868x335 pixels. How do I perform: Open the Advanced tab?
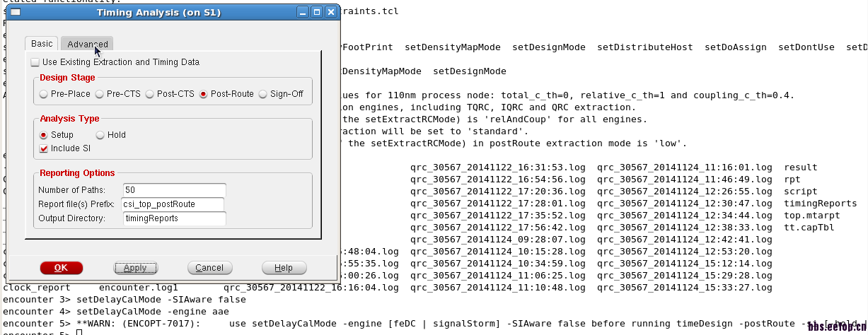[87, 45]
